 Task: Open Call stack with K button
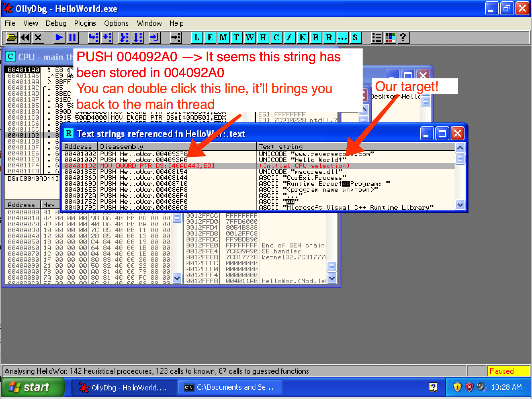click(x=303, y=37)
